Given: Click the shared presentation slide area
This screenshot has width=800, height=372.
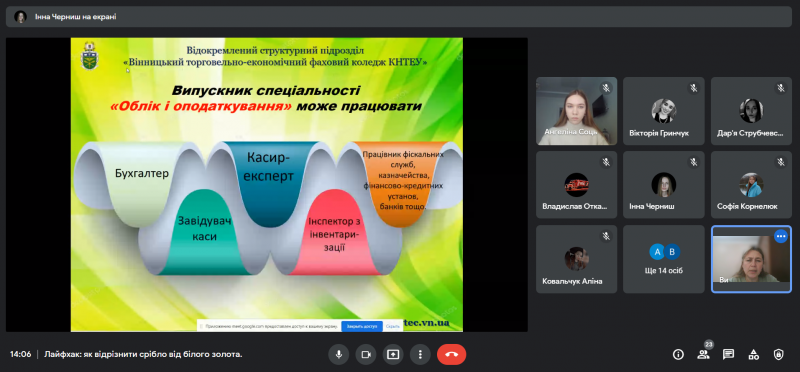Looking at the screenshot, I should [x=267, y=184].
